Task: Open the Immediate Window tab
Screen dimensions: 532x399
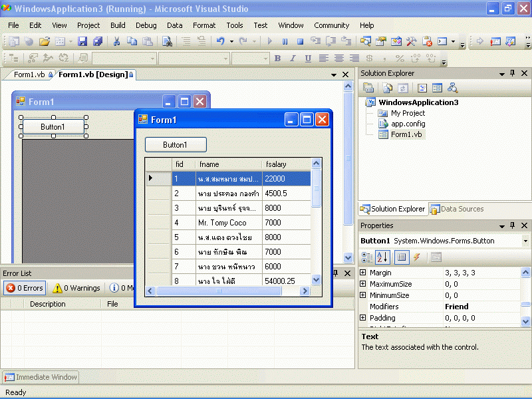Action: pyautogui.click(x=41, y=377)
